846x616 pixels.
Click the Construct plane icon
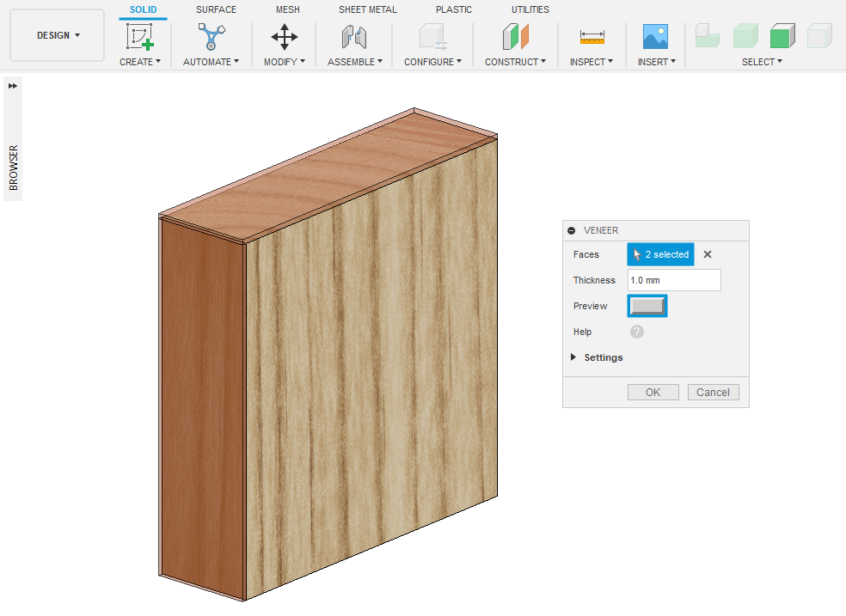click(516, 37)
